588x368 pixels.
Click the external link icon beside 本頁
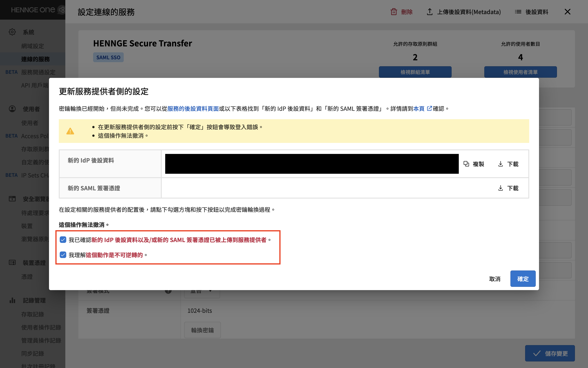pyautogui.click(x=429, y=109)
